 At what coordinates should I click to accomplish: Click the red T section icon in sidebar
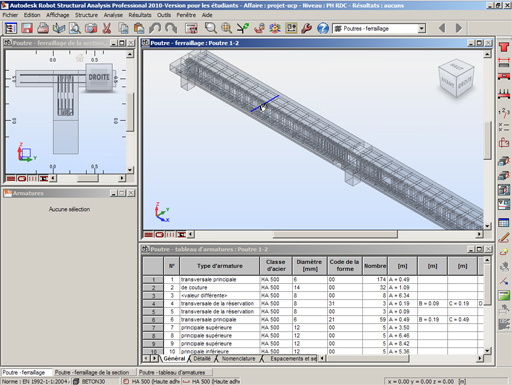pyautogui.click(x=504, y=47)
